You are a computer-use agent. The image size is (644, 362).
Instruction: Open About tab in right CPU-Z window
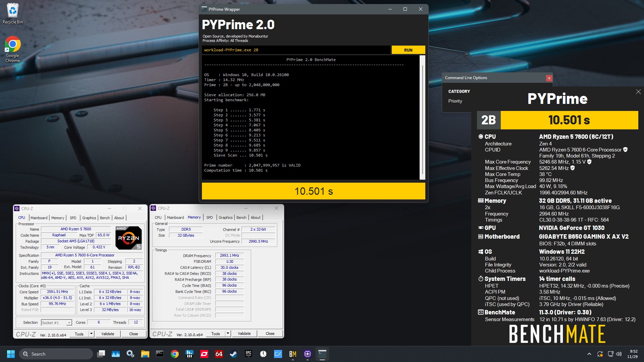[256, 218]
